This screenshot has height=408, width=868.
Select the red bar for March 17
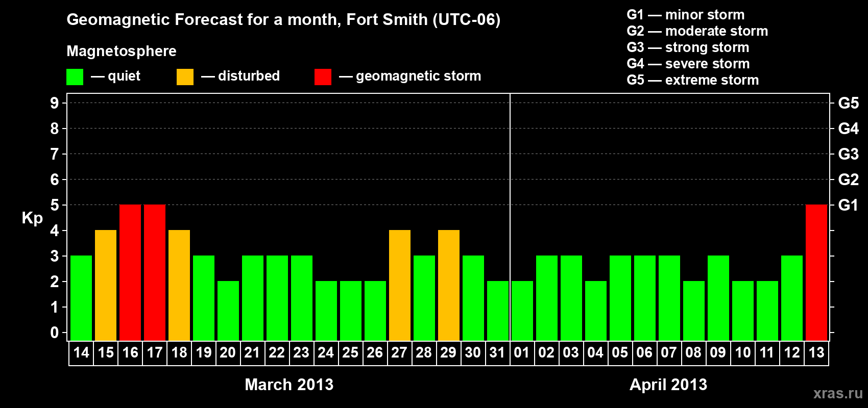[x=155, y=273]
